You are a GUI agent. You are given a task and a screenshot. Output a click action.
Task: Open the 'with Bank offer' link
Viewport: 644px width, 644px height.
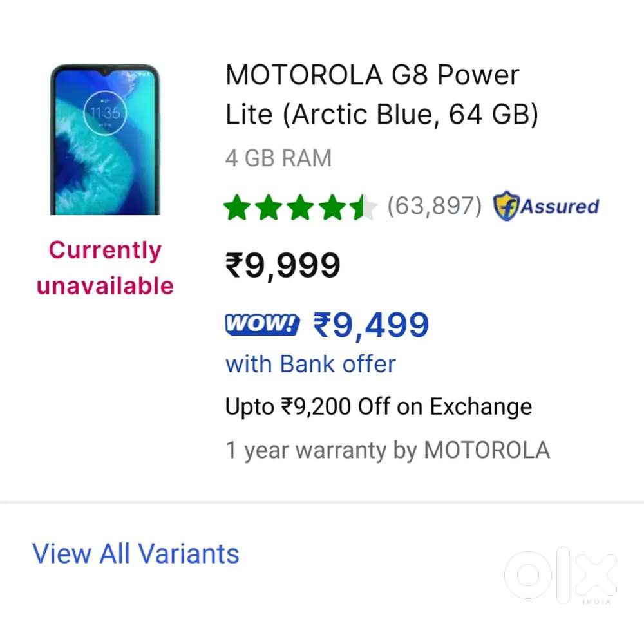tap(310, 364)
